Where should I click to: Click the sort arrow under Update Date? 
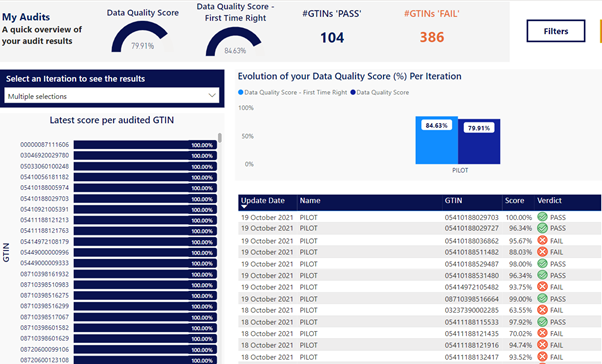[244, 207]
